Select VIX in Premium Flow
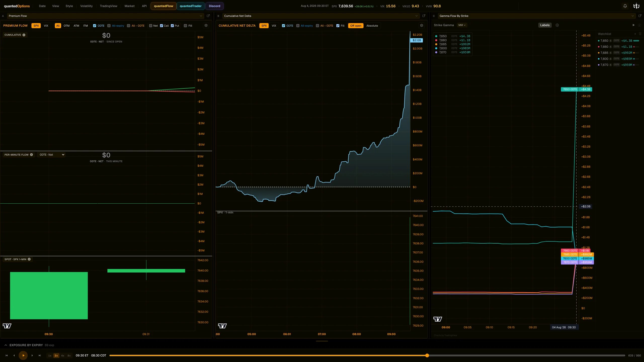Screen dimensions: 644x362 point(46,26)
